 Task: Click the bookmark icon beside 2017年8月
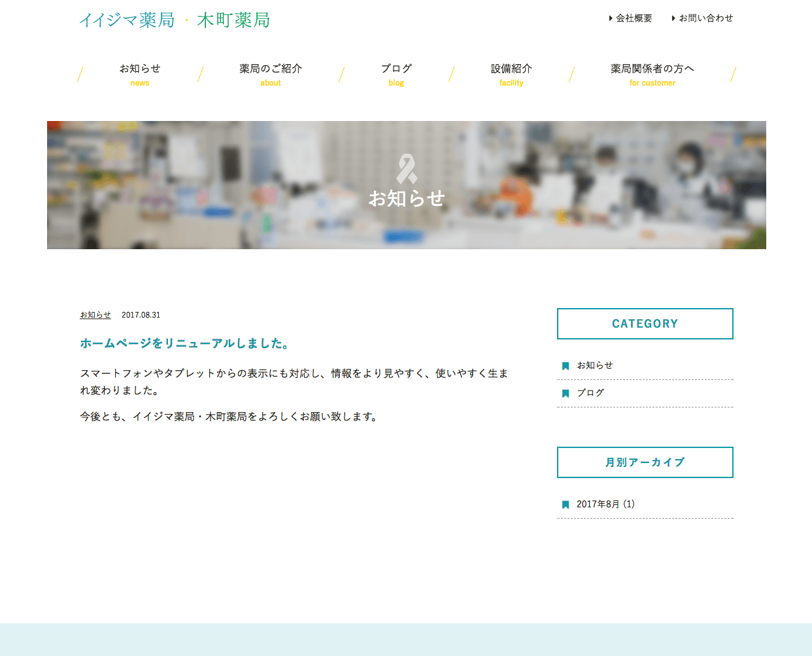point(566,505)
